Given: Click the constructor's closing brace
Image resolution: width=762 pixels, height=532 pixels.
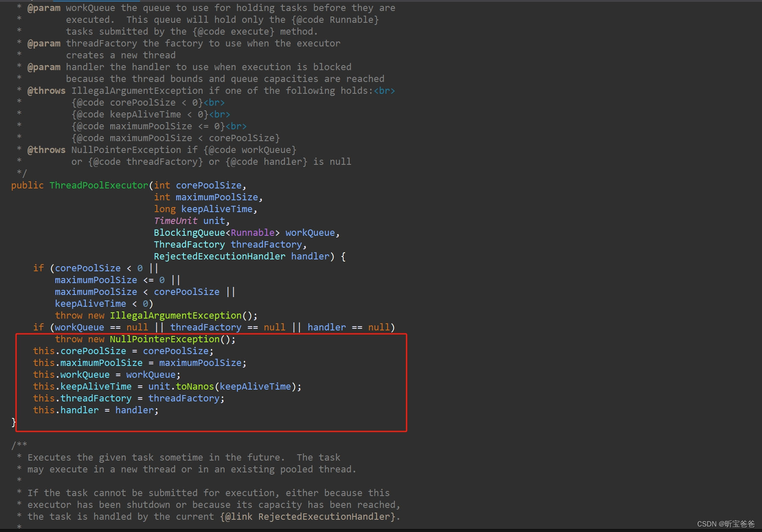Looking at the screenshot, I should click(x=14, y=422).
